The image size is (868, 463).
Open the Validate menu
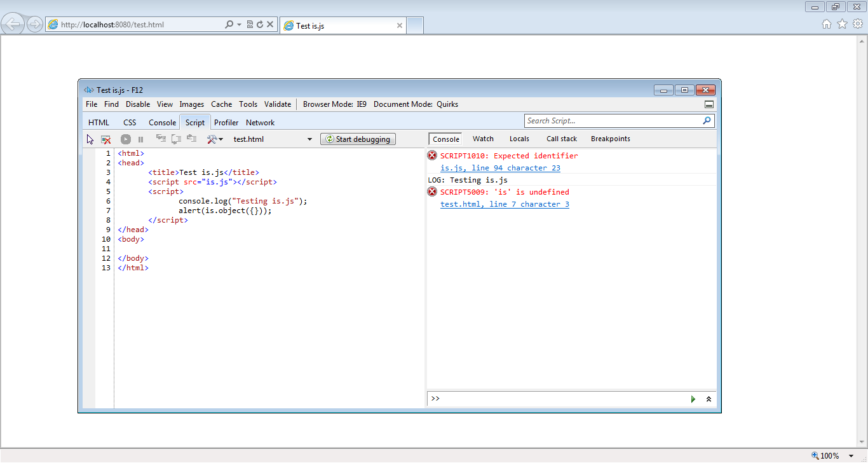pyautogui.click(x=278, y=104)
